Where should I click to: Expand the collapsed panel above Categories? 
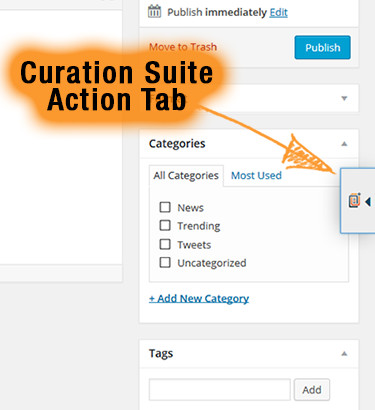(344, 98)
